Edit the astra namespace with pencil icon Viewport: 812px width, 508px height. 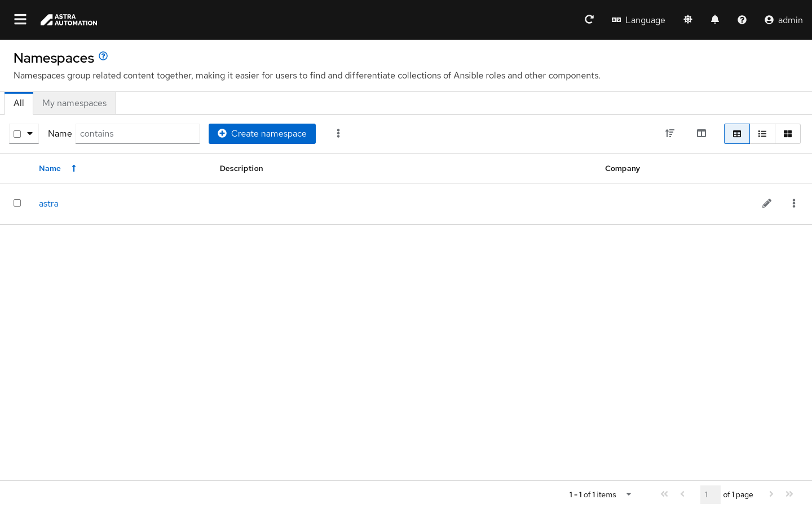click(767, 203)
